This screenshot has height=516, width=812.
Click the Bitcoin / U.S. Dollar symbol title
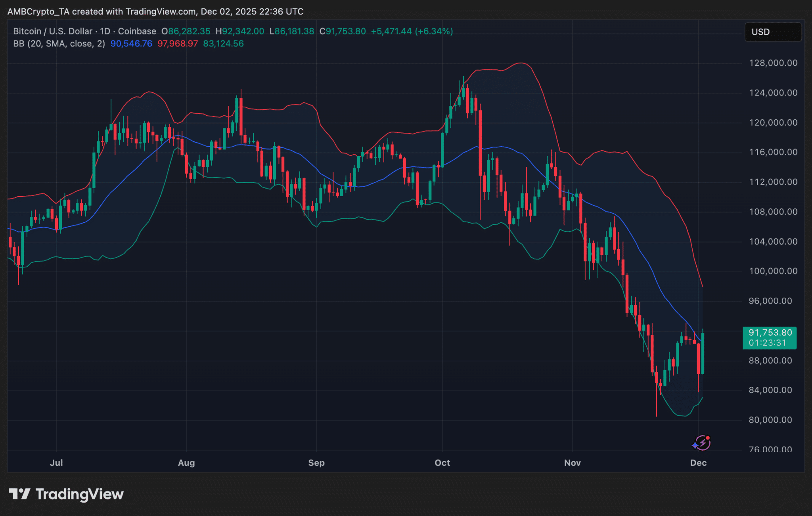tap(53, 31)
